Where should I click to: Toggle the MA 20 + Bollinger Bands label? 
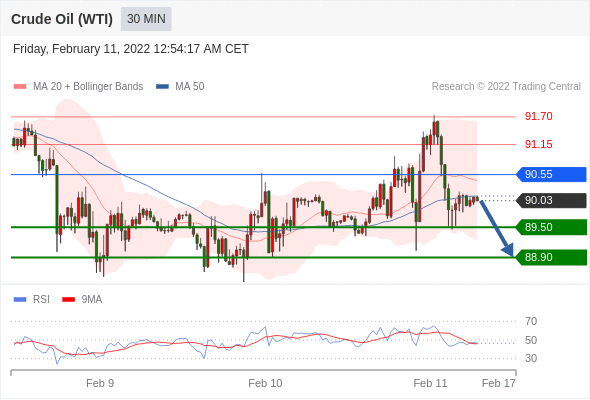[x=88, y=87]
